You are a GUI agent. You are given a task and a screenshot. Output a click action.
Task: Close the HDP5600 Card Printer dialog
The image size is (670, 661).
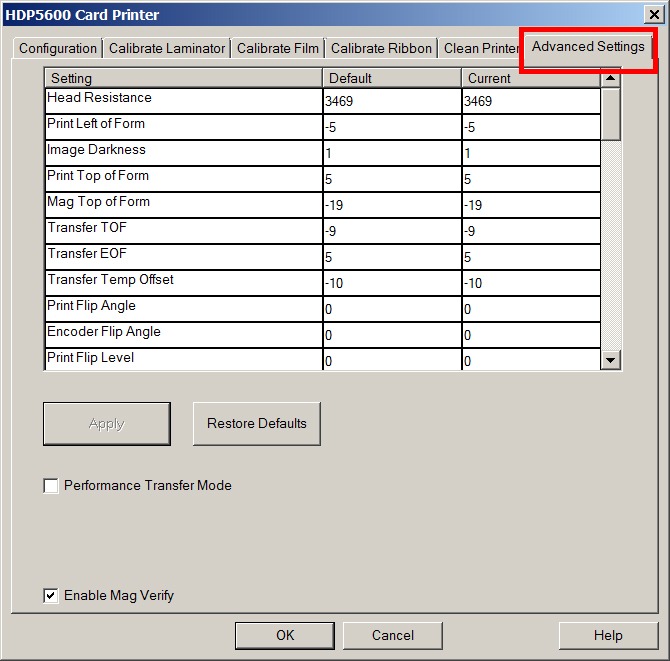(x=653, y=14)
